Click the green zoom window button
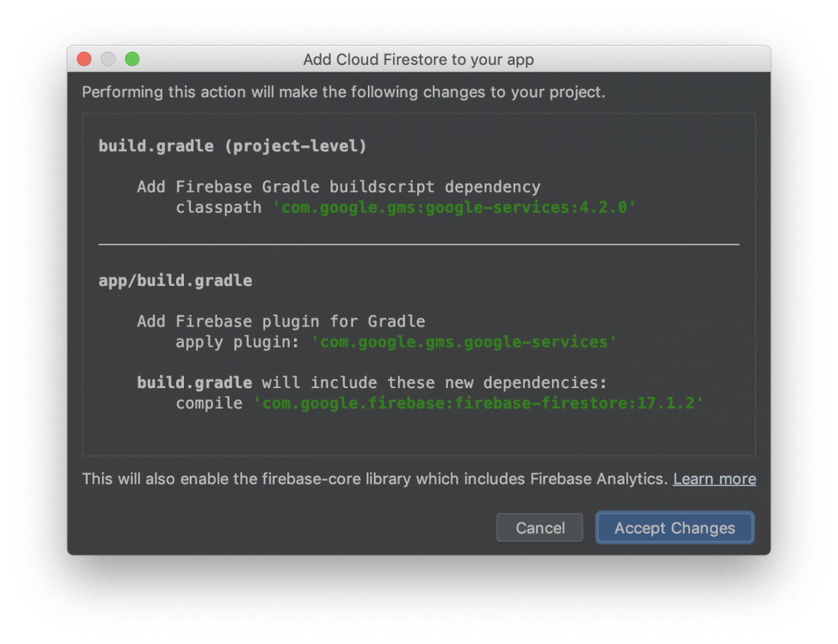This screenshot has width=838, height=644. click(x=132, y=59)
